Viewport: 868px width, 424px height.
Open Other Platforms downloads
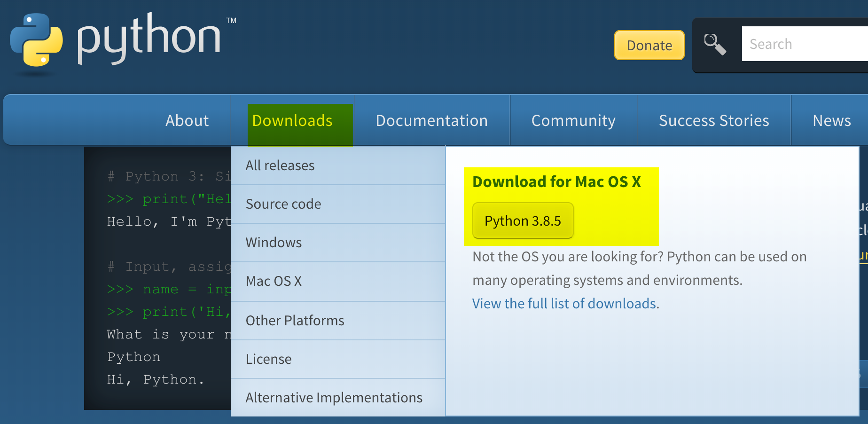coord(295,320)
